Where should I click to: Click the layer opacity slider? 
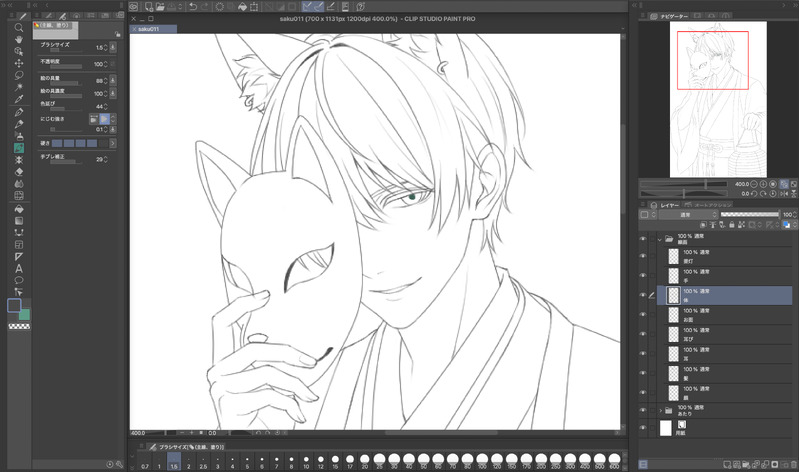coord(750,215)
